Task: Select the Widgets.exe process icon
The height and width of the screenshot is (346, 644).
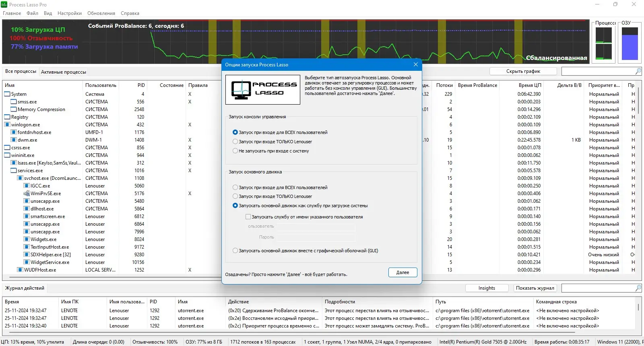Action: [27, 239]
